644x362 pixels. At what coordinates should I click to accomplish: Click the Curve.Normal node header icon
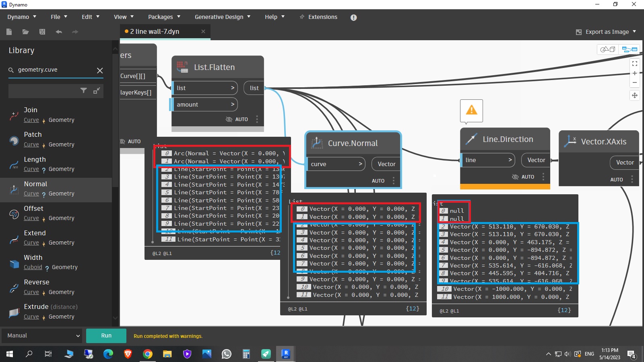click(317, 143)
